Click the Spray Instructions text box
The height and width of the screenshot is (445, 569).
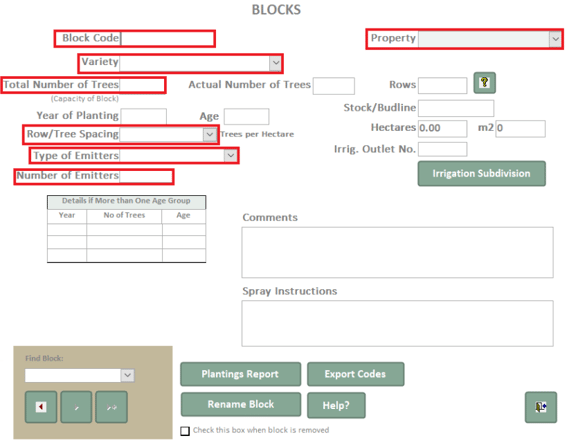click(x=397, y=323)
